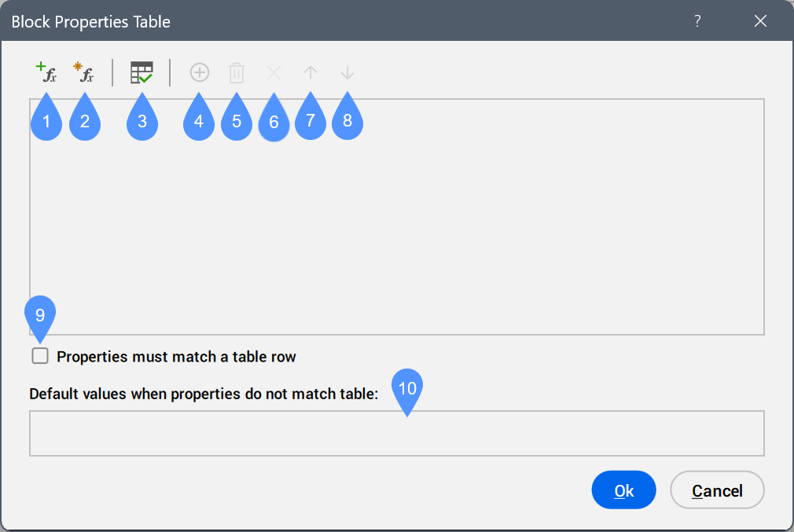
Task: Click the new properties fx icon
Action: pyautogui.click(x=83, y=73)
